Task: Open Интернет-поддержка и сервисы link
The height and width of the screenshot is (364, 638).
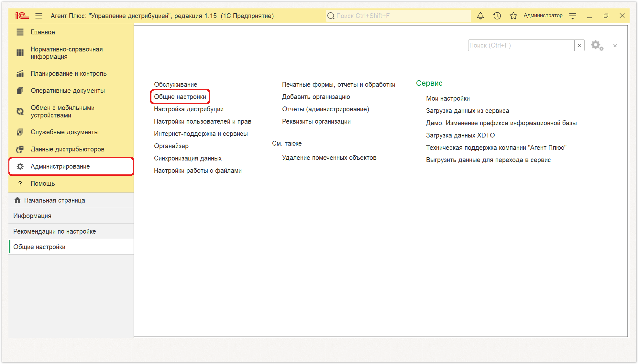Action: (201, 134)
